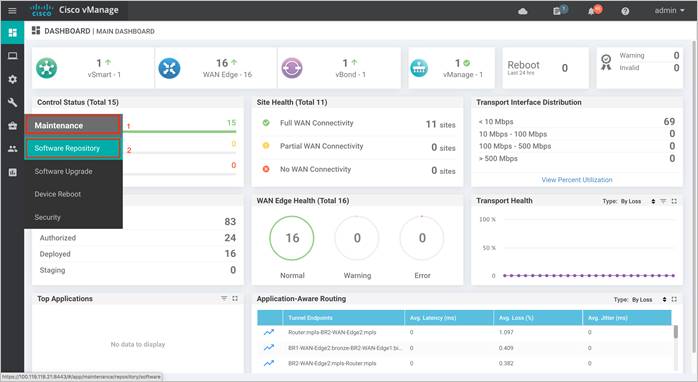Open the alarm bell notifications
The width and height of the screenshot is (698, 382).
[592, 11]
